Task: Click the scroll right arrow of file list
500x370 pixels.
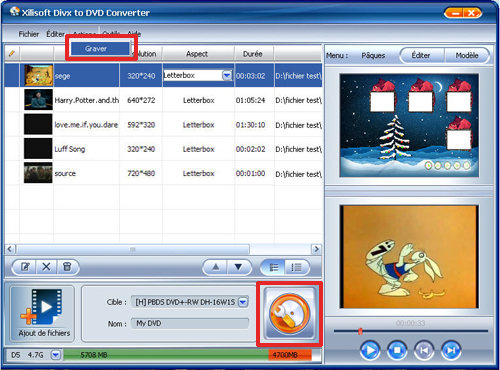Action: (x=316, y=249)
